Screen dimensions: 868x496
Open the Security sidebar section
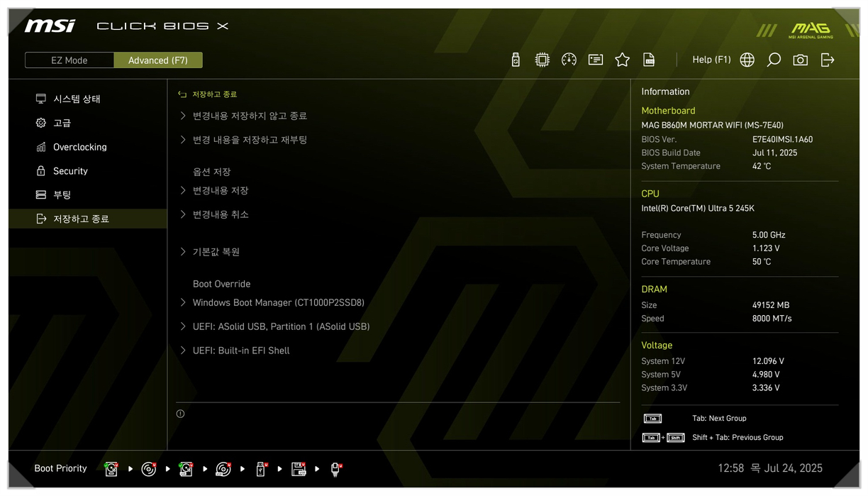(x=70, y=171)
